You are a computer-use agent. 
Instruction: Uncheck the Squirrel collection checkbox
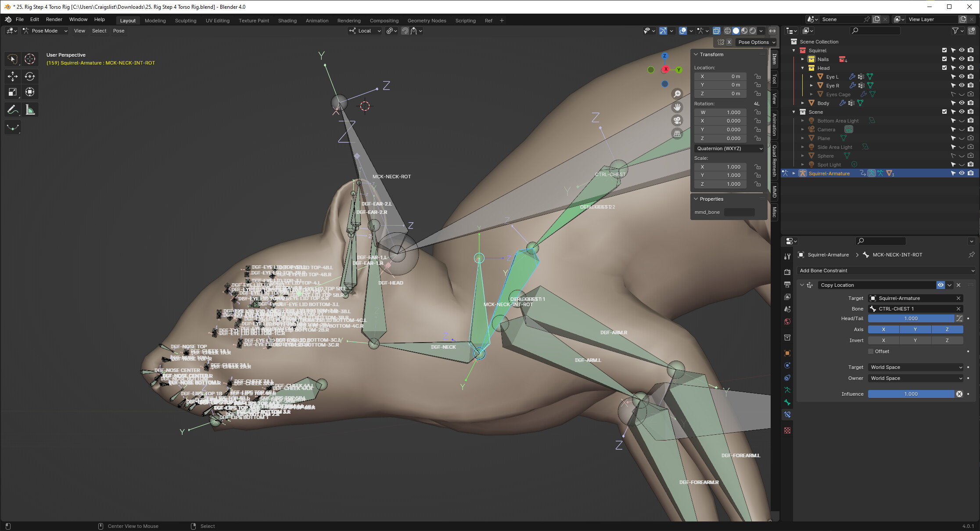944,50
